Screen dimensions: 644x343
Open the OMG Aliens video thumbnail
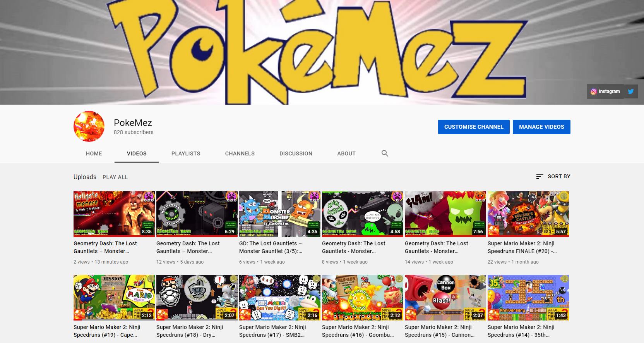click(363, 214)
